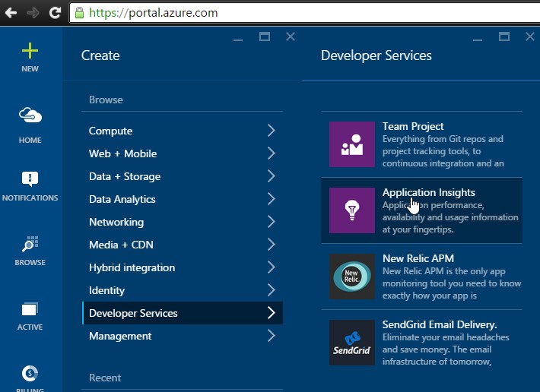The image size is (540, 392).
Task: Click the Developer Services chevron arrow
Action: click(272, 313)
